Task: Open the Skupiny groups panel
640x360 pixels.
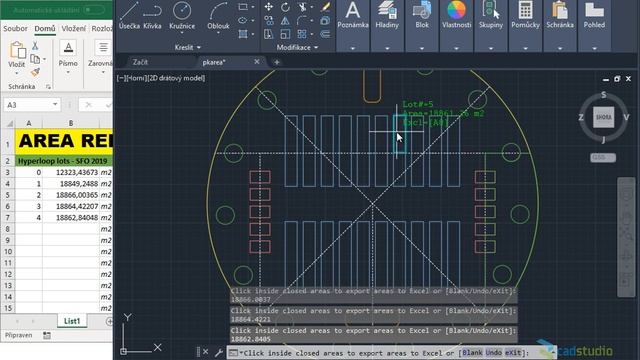Action: pos(491,25)
